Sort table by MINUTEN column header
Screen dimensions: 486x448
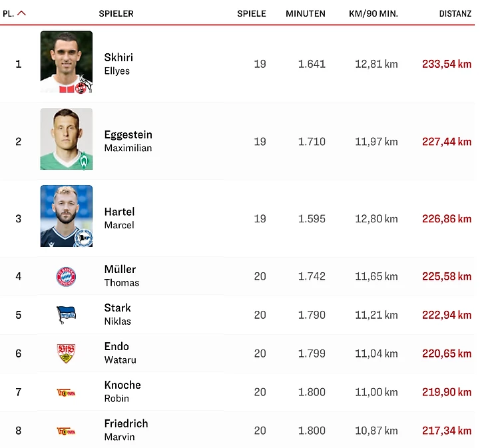(x=306, y=13)
